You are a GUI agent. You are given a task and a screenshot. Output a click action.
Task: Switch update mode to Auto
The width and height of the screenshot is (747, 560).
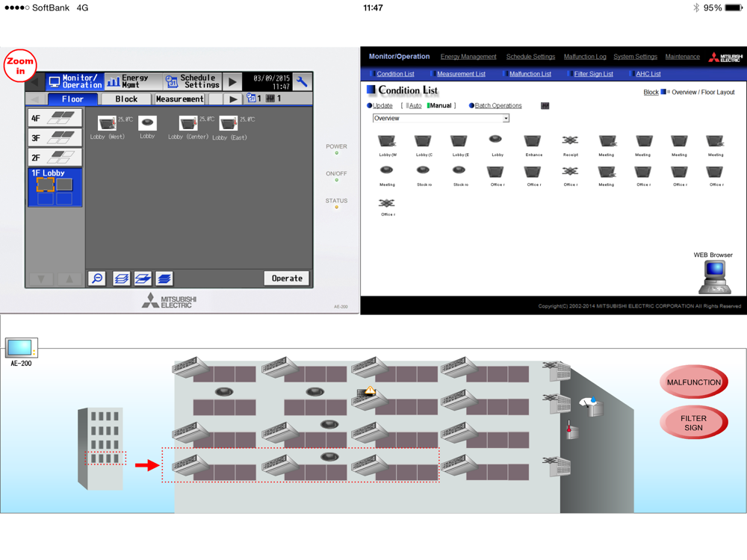pyautogui.click(x=414, y=106)
